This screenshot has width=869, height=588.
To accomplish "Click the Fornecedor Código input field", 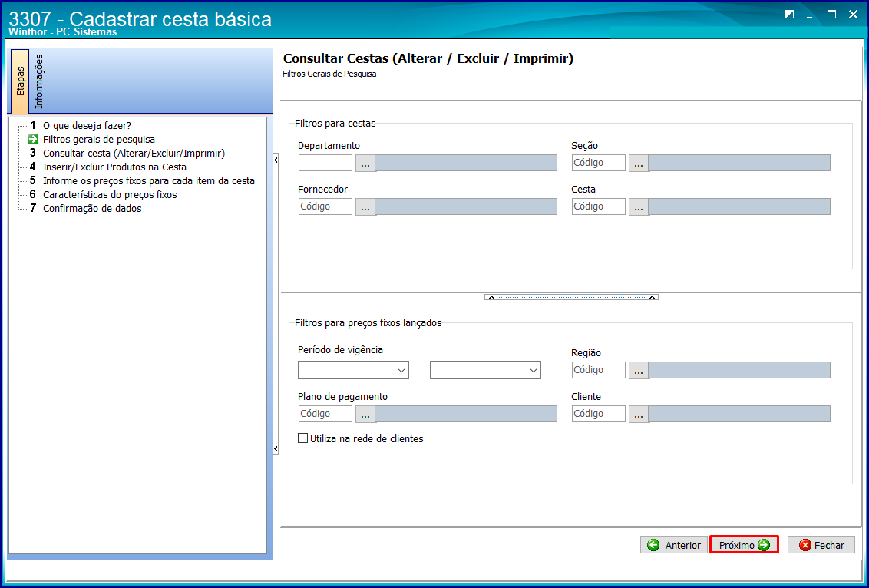I will (x=325, y=206).
